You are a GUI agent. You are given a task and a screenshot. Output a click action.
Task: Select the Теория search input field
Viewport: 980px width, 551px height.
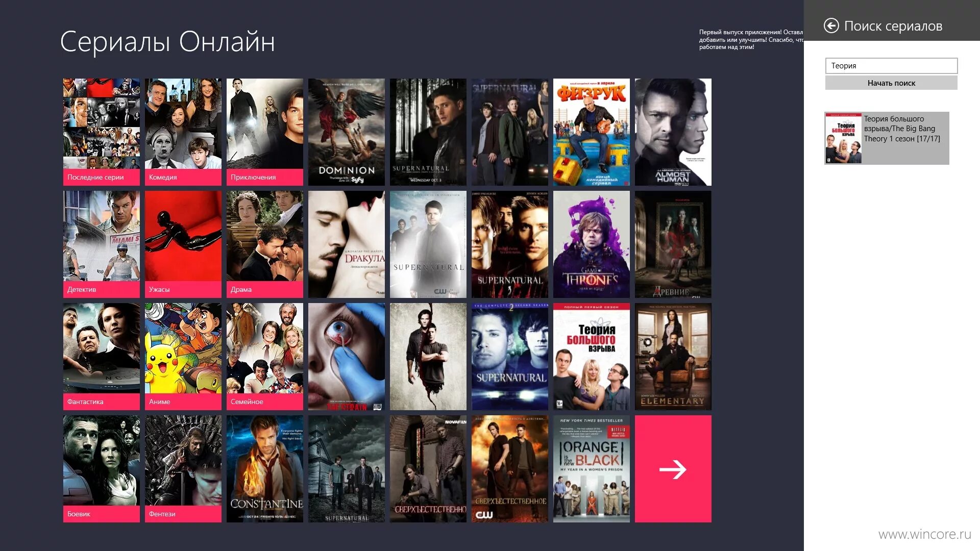tap(891, 65)
